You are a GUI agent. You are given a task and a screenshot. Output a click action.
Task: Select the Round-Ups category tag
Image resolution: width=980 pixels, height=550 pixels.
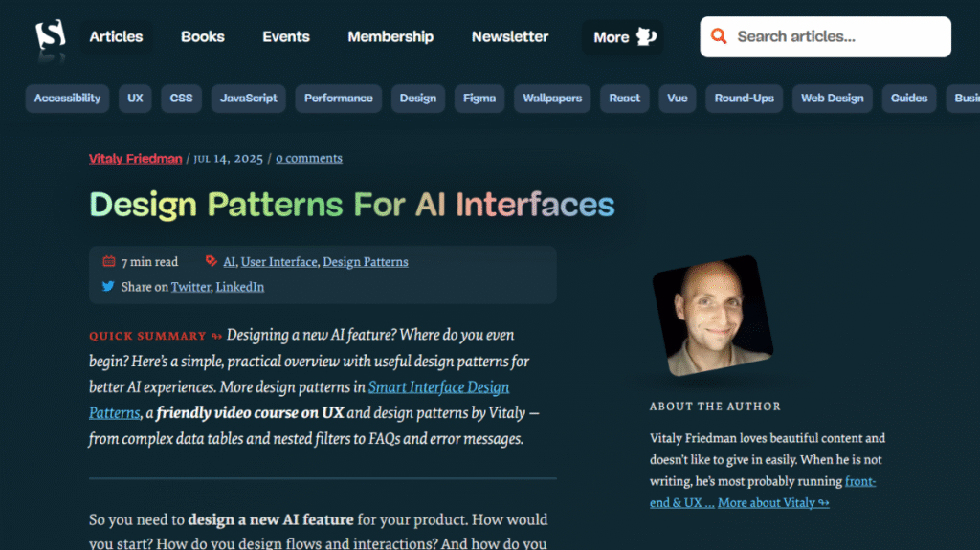coord(745,99)
